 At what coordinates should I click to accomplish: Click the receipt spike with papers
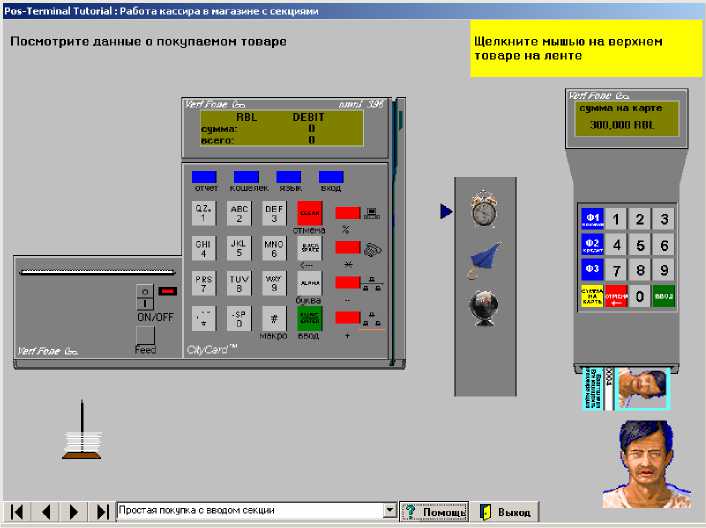coord(82,430)
